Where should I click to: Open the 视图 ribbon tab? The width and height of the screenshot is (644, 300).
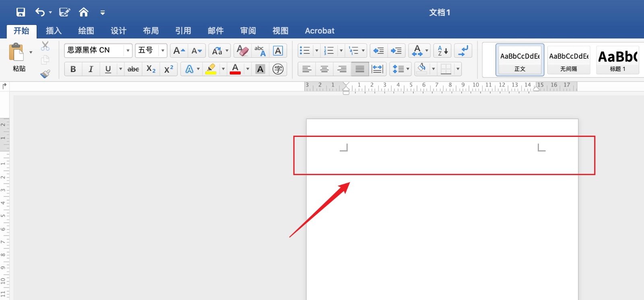(281, 31)
